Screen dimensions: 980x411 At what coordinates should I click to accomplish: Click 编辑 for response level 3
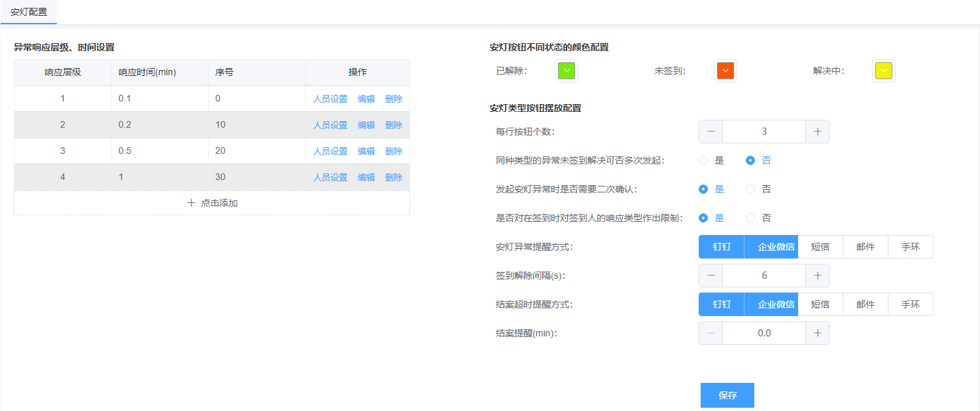coord(366,151)
